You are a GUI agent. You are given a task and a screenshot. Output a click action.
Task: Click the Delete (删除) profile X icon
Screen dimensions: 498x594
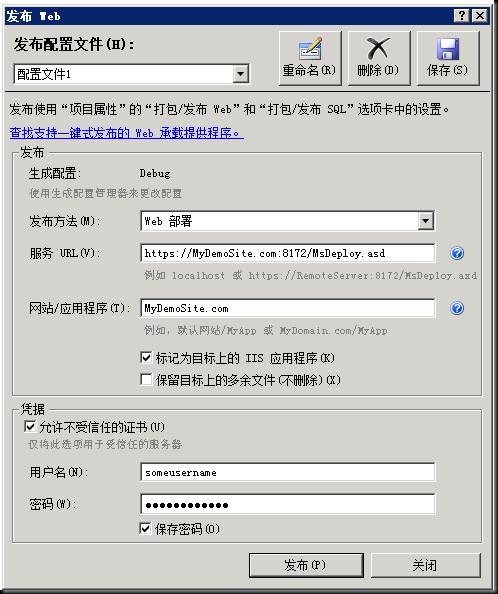click(379, 58)
